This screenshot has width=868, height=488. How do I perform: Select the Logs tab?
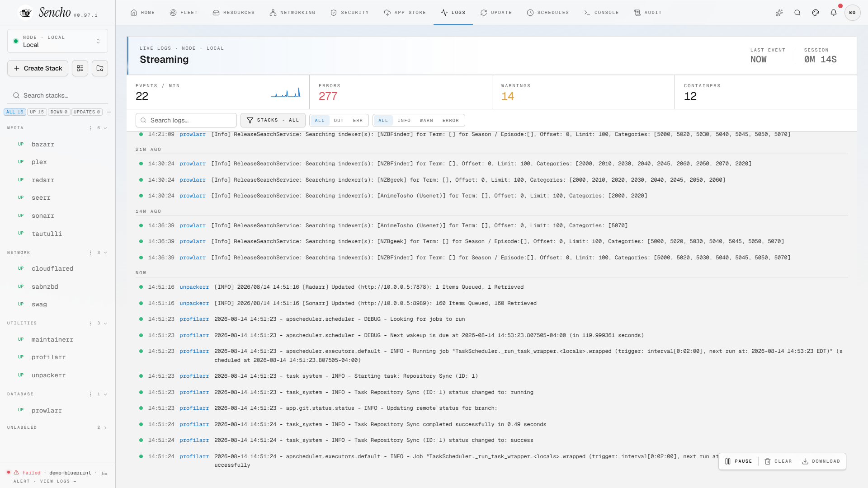point(453,13)
